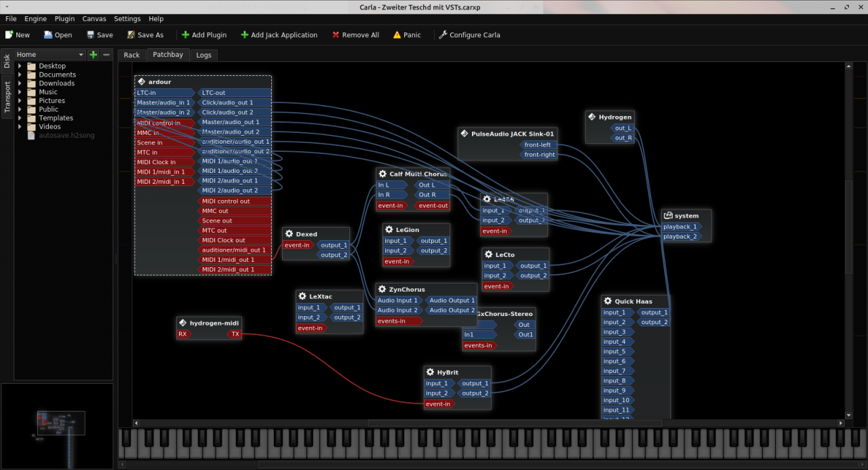868x470 pixels.
Task: Open the Disk side tab
Action: coord(7,62)
